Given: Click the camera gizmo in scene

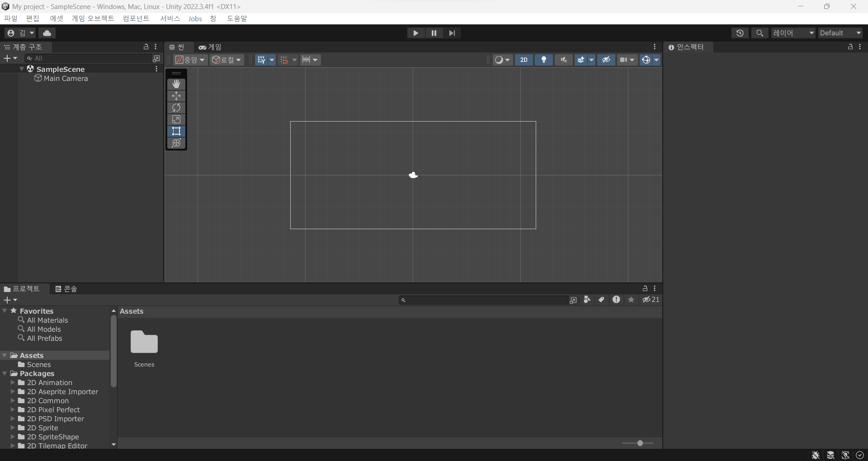Looking at the screenshot, I should coord(413,175).
